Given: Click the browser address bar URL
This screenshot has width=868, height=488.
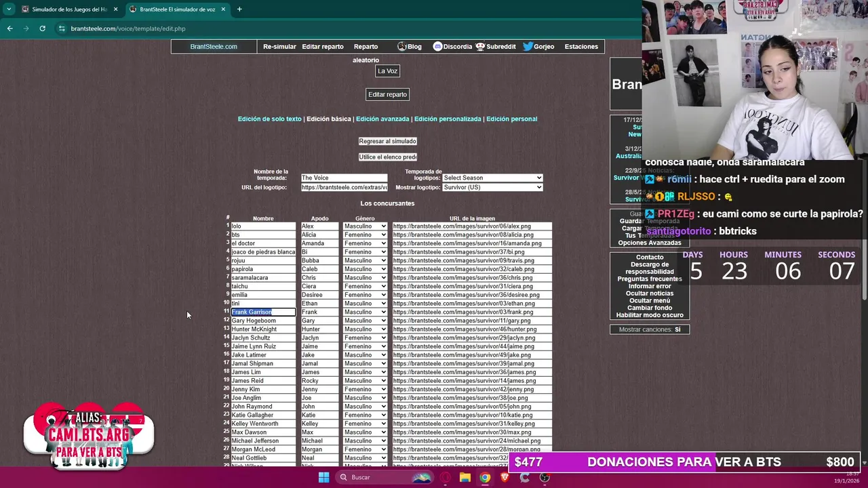Looking at the screenshot, I should 128,28.
